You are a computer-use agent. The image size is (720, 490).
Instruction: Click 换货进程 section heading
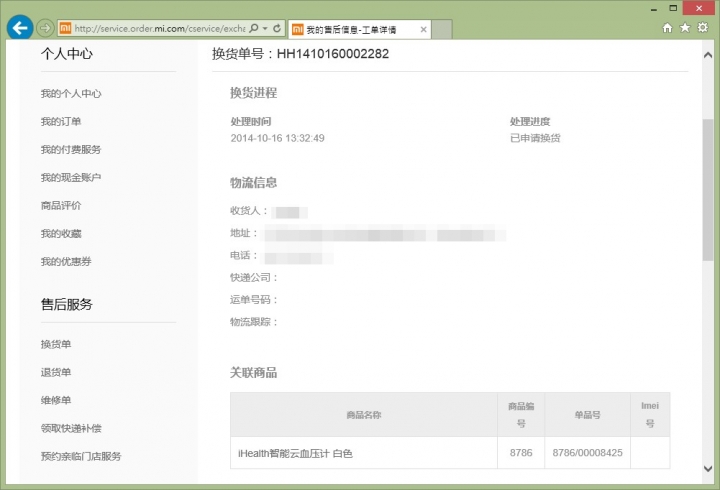click(253, 93)
